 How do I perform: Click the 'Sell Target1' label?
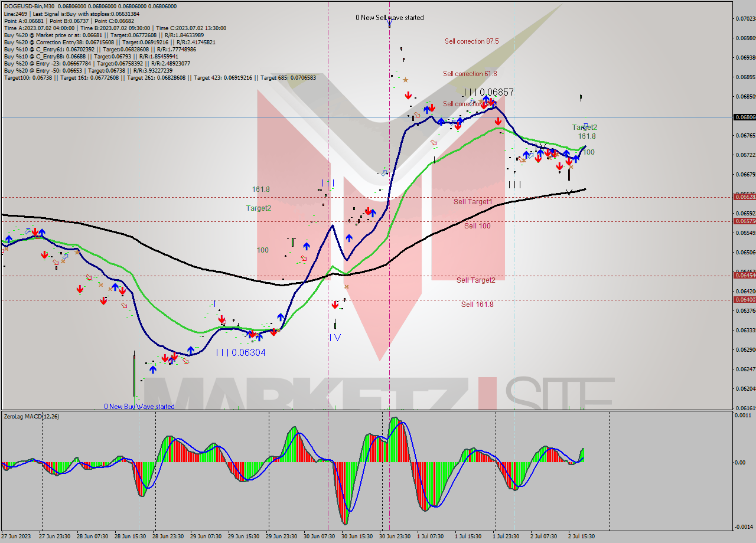pos(472,202)
